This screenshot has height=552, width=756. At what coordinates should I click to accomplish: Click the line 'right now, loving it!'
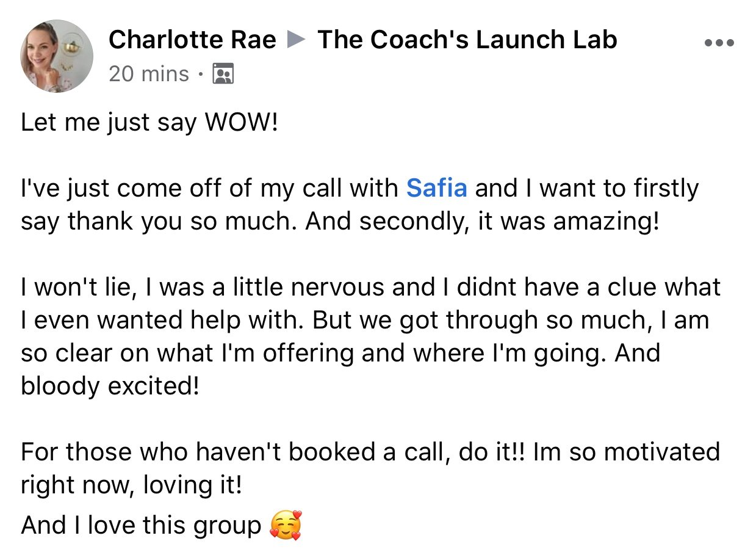coord(131,485)
